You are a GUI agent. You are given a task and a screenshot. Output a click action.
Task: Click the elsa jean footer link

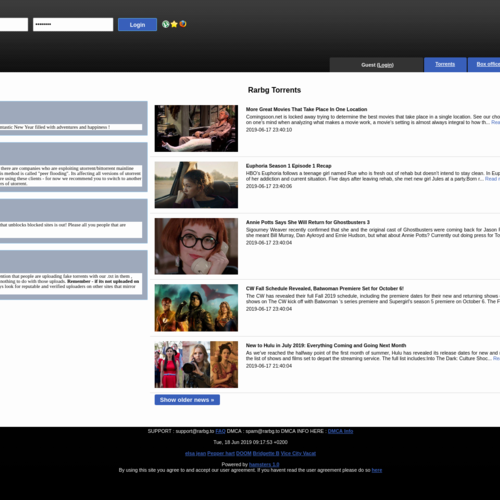pyautogui.click(x=195, y=453)
